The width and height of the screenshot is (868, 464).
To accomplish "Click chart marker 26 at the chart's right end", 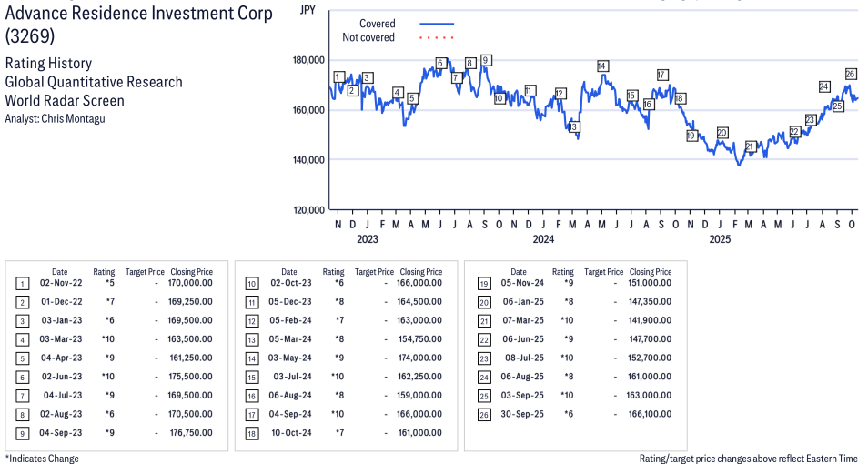I will coord(851,74).
